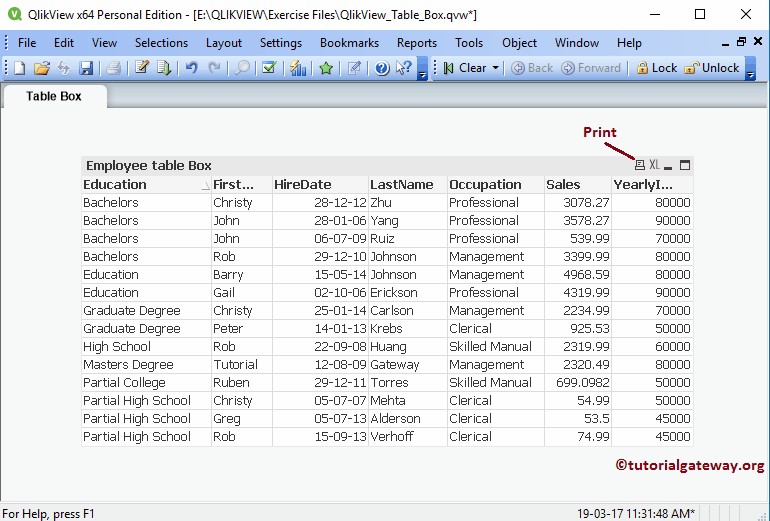Click the Undo arrow in toolbar
This screenshot has width=770, height=521.
click(191, 68)
